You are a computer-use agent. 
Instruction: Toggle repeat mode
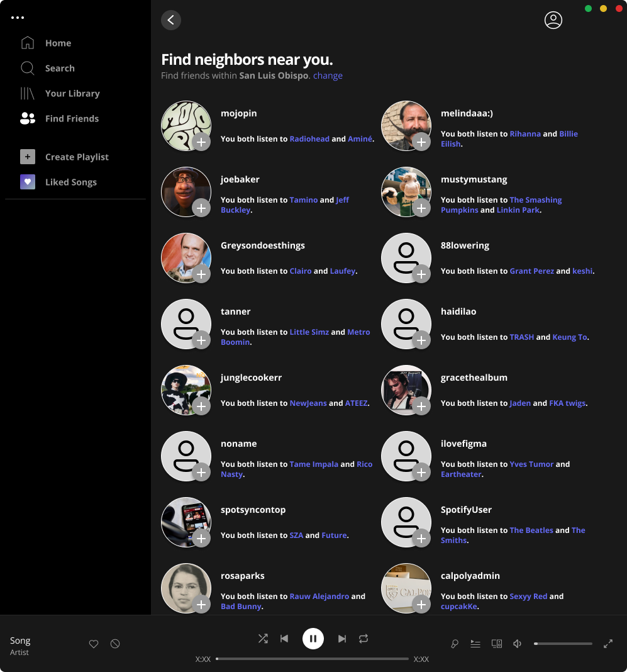(x=363, y=639)
